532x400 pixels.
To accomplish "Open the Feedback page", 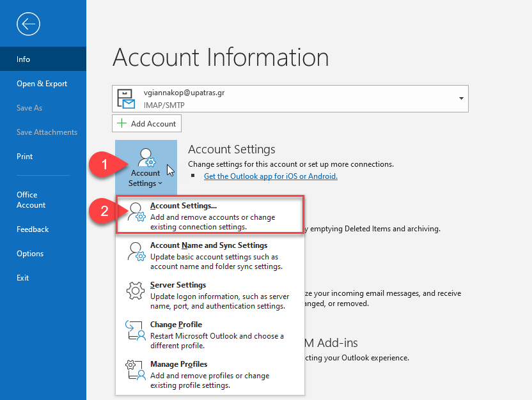I will click(43, 229).
